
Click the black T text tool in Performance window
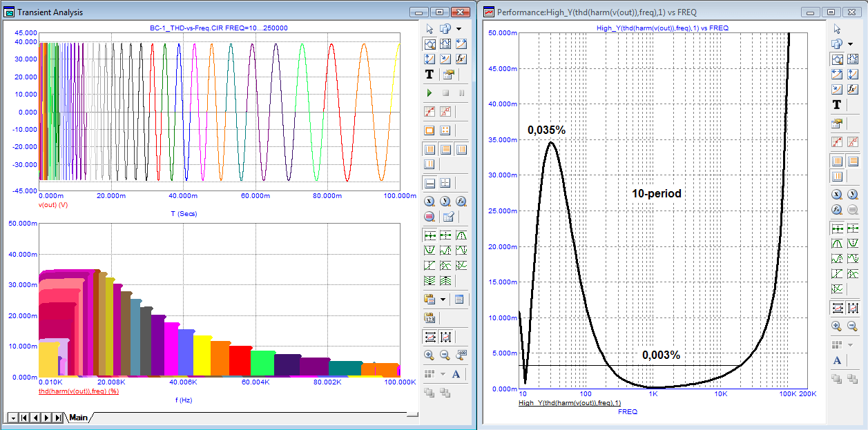tap(836, 104)
